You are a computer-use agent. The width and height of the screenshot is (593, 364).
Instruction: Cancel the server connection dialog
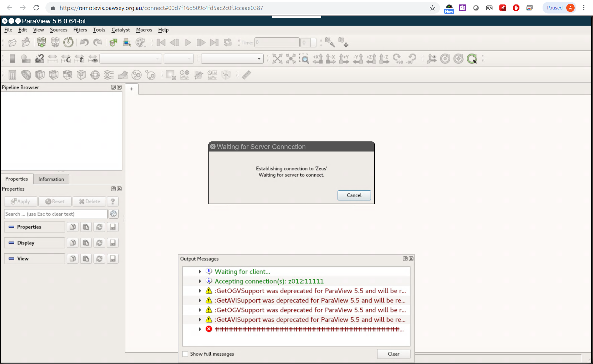coord(354,195)
